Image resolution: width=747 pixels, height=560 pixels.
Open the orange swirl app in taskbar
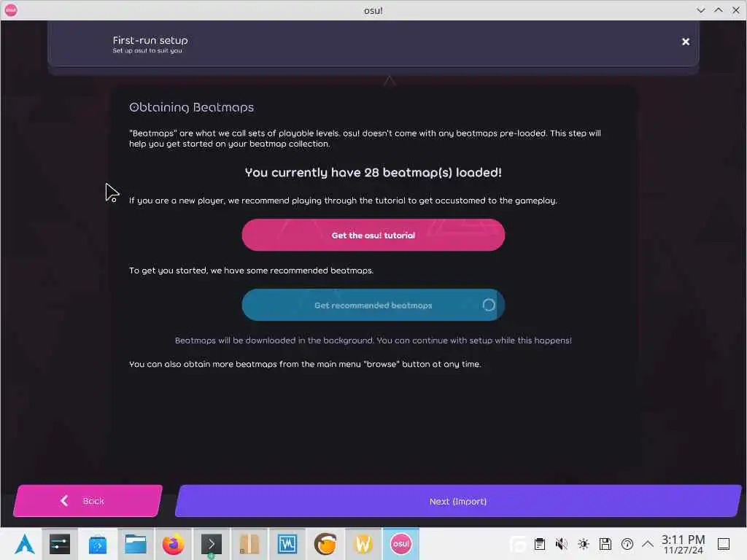click(x=325, y=544)
